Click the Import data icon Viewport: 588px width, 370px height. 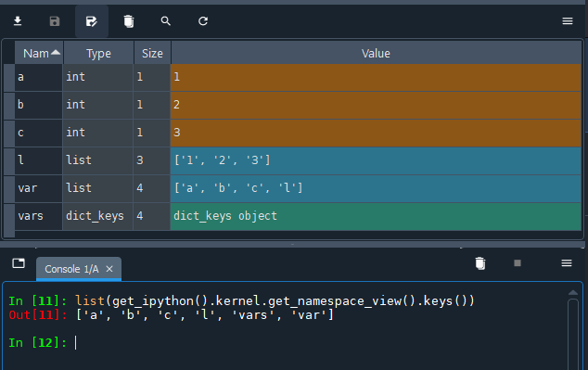coord(18,21)
